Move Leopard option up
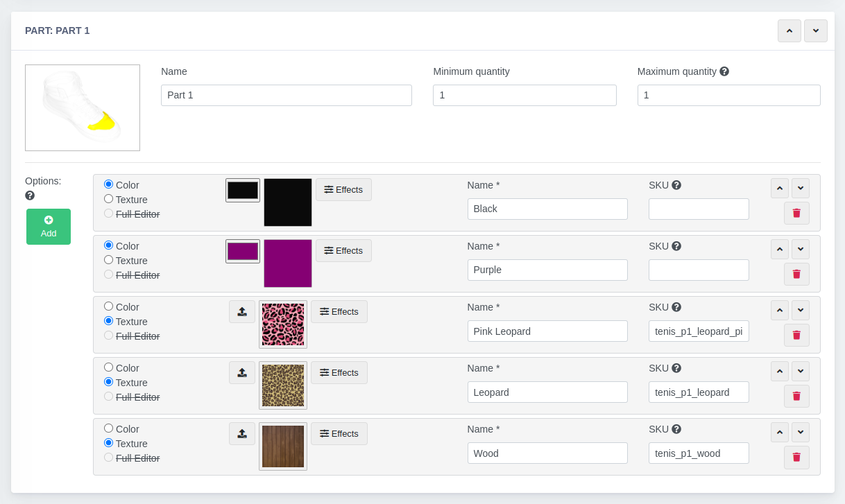The image size is (845, 504). tap(780, 371)
